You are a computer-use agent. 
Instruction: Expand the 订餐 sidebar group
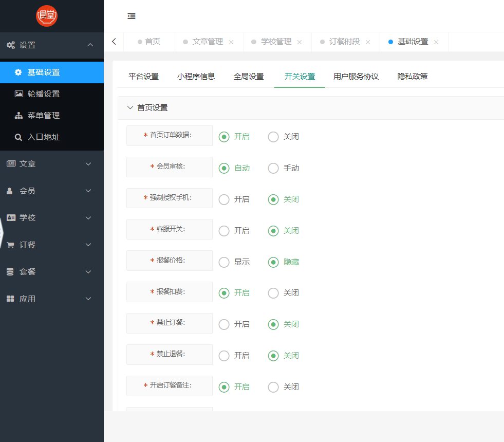click(88, 245)
